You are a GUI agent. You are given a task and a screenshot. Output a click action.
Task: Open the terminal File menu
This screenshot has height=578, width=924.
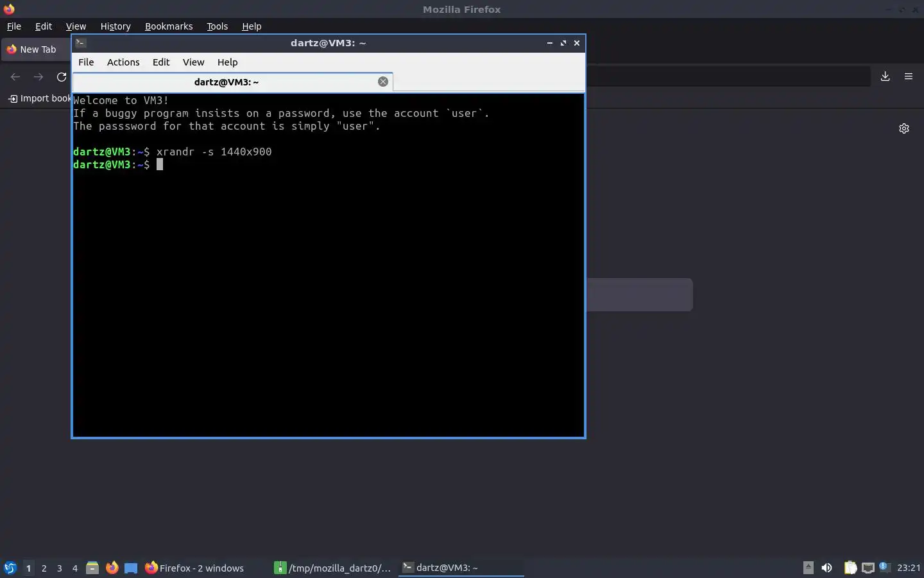click(86, 62)
